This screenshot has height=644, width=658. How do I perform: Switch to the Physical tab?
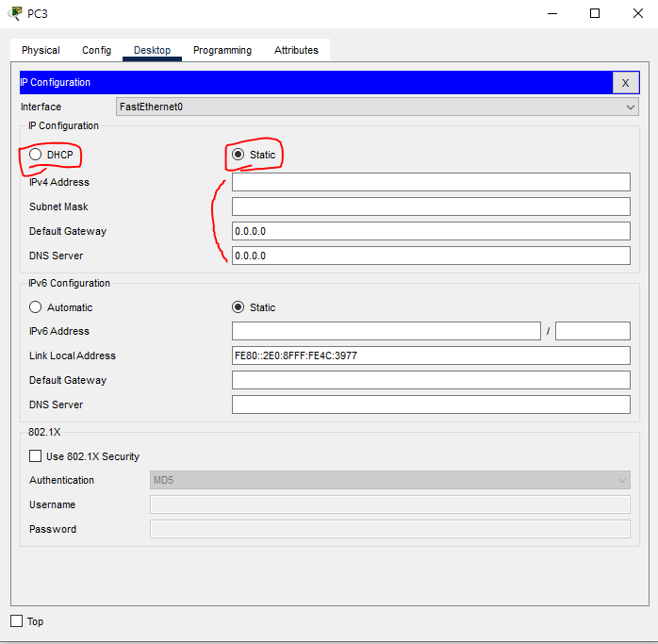[x=41, y=50]
